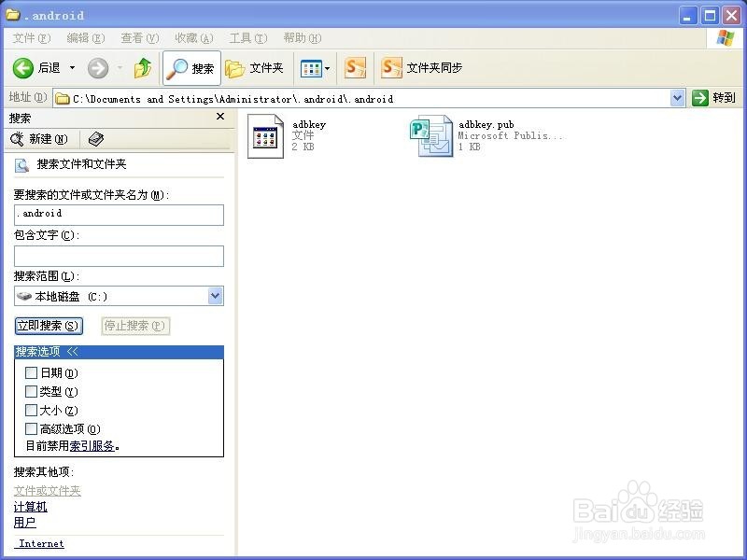The width and height of the screenshot is (747, 560).
Task: Maximize the .android window
Action: (x=710, y=16)
